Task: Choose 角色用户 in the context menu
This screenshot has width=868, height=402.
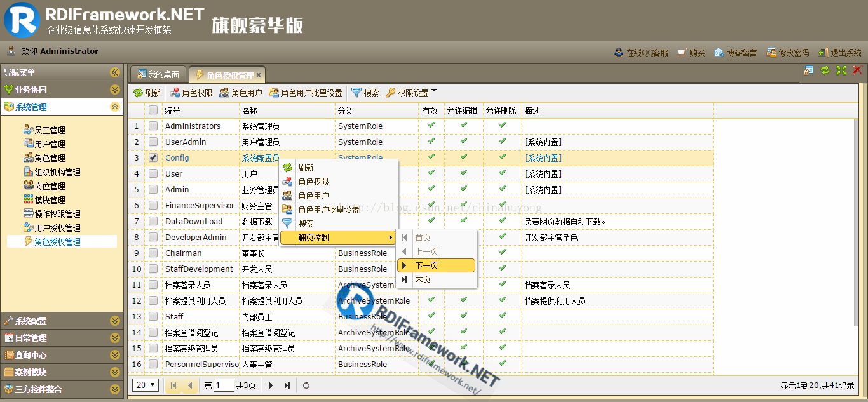Action: tap(339, 196)
